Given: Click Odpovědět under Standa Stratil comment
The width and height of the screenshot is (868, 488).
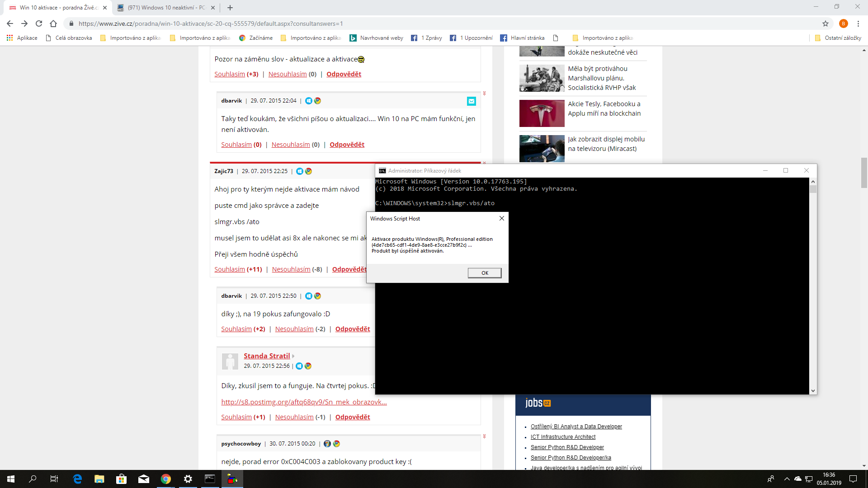Looking at the screenshot, I should tap(353, 417).
